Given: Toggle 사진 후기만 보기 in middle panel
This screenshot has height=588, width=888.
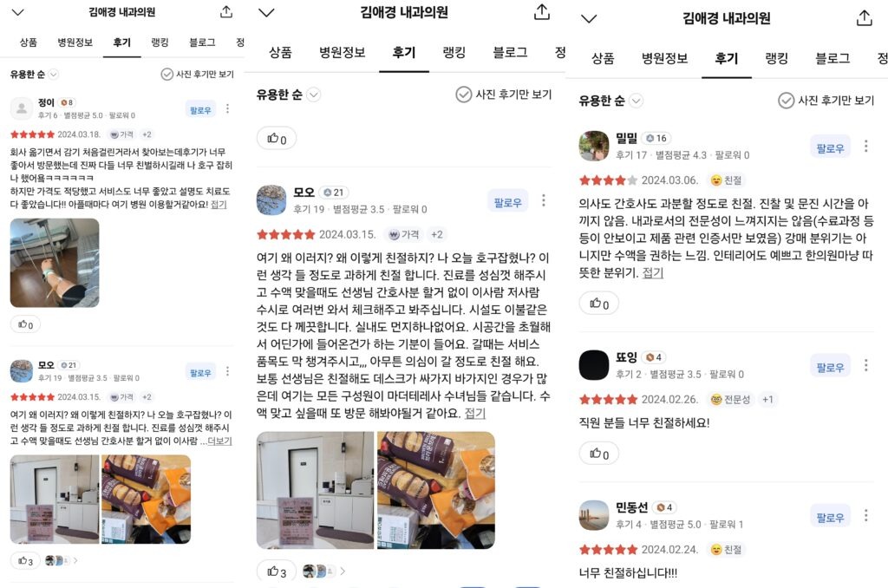Looking at the screenshot, I should pos(504,95).
